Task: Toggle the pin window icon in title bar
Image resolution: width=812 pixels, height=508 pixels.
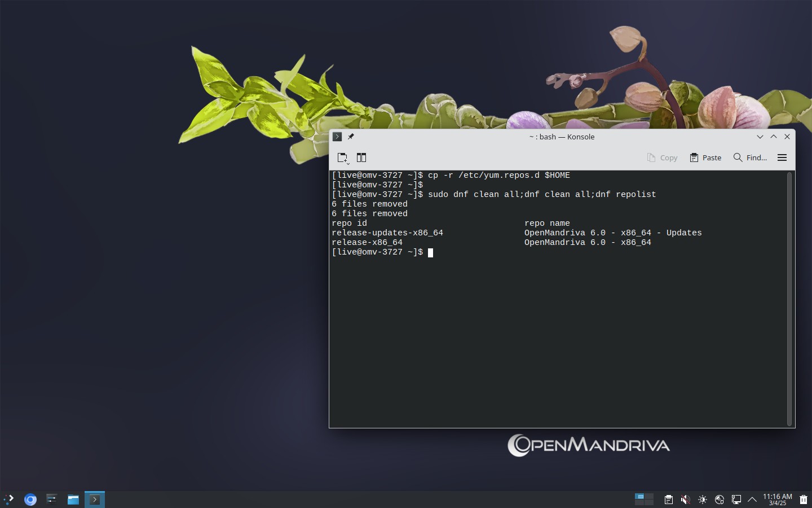Action: [351, 137]
